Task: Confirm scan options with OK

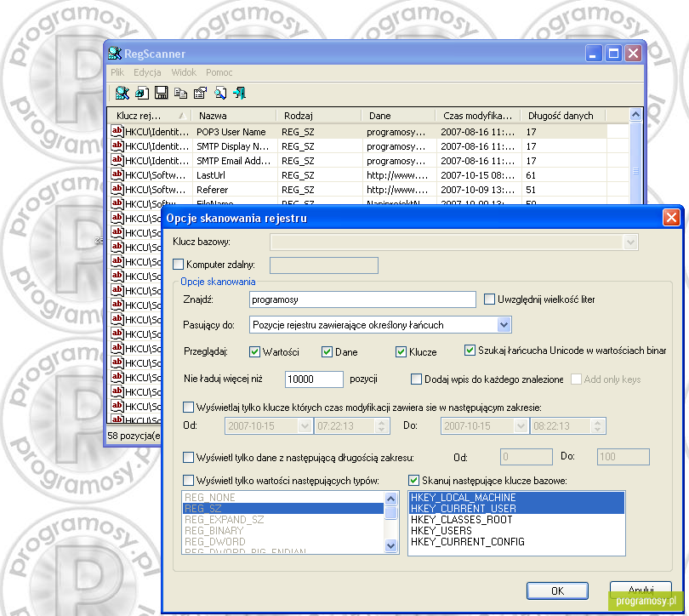Action: pos(557,590)
